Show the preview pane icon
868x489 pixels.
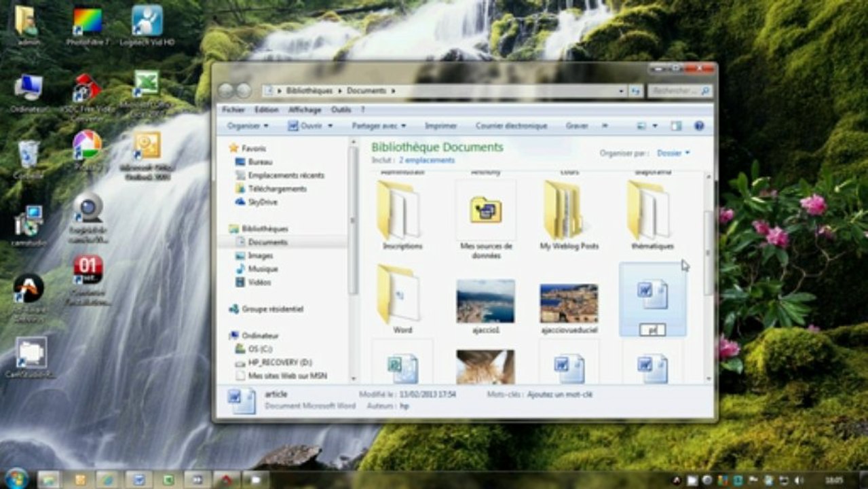pyautogui.click(x=676, y=126)
